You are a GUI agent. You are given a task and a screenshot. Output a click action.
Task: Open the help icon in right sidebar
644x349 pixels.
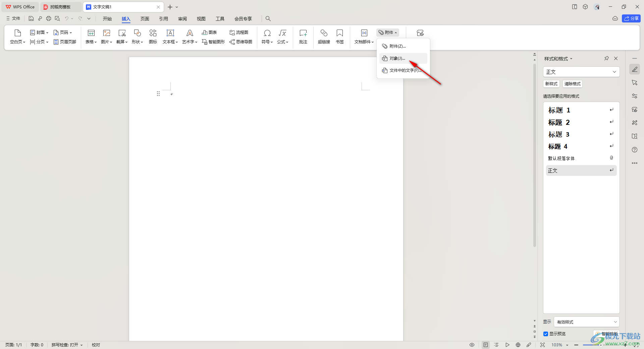coord(635,150)
